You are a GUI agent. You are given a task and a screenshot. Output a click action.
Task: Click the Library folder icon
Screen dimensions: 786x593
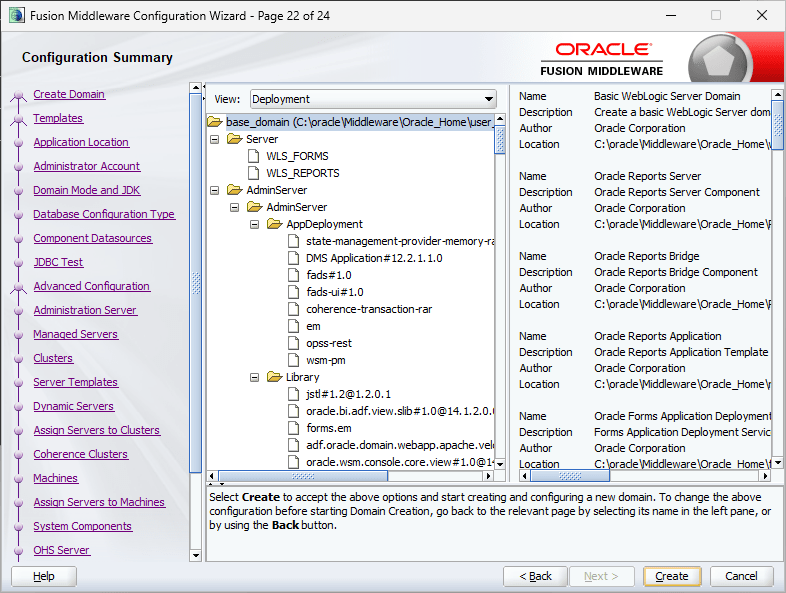275,376
